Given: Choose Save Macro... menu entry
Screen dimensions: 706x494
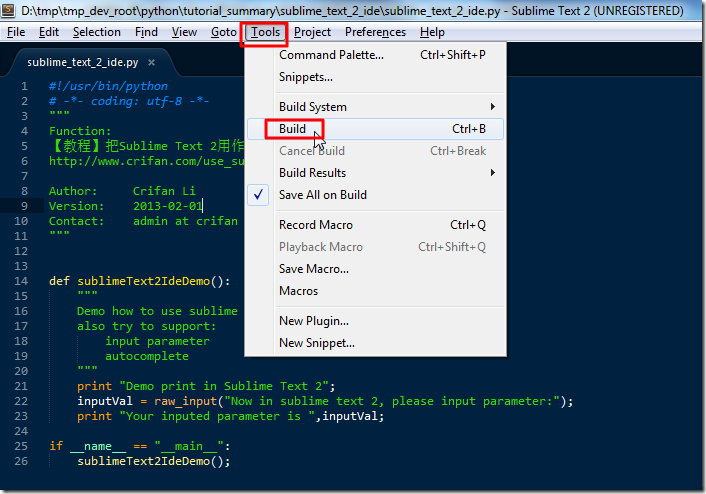Looking at the screenshot, I should [x=376, y=269].
